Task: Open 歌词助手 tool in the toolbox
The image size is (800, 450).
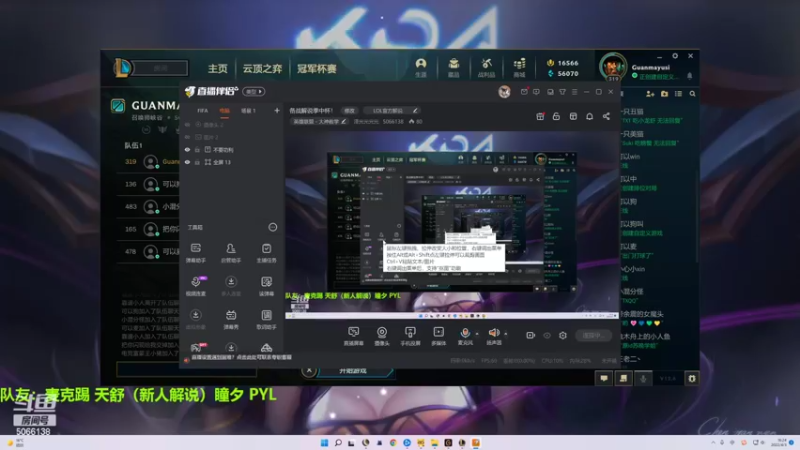Action: 266,319
